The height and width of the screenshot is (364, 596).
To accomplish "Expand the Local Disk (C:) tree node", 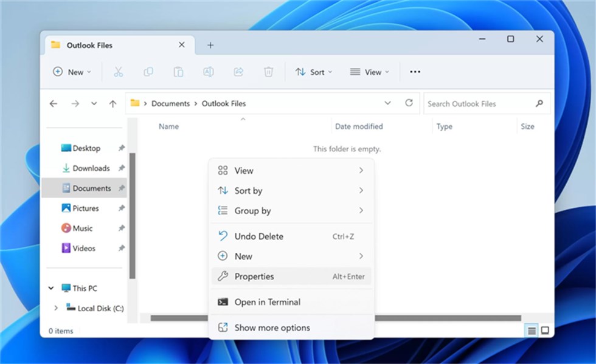I will [x=56, y=308].
